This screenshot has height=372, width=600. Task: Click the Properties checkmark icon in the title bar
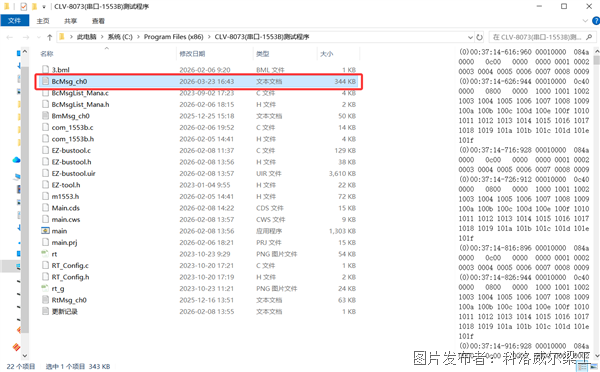[x=24, y=6]
